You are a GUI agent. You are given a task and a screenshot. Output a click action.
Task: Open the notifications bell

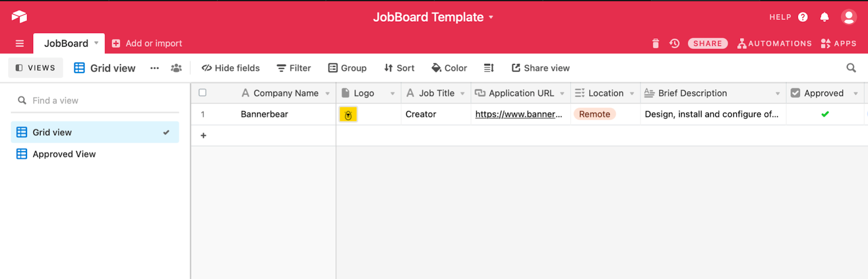point(825,17)
